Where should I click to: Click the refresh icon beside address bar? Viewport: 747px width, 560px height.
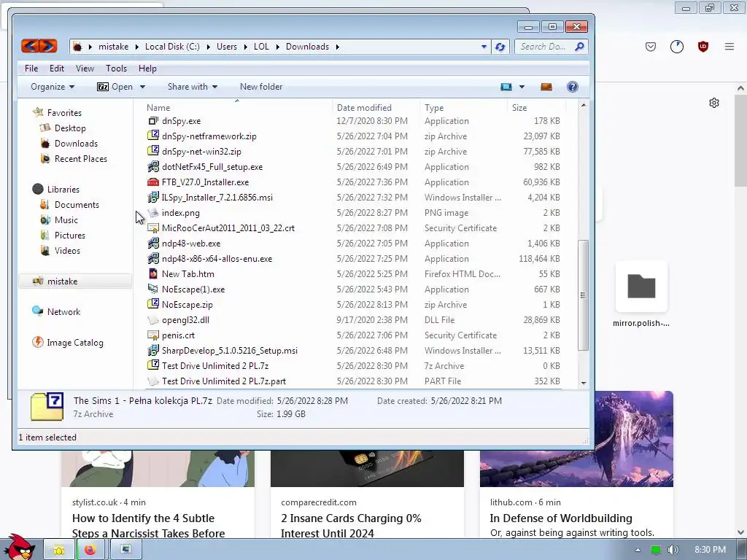(x=500, y=47)
